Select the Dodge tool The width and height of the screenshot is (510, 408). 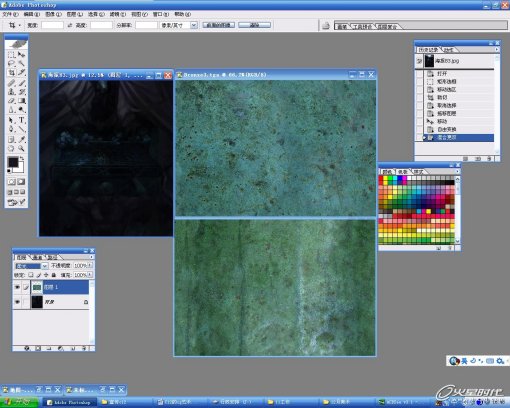[22, 110]
